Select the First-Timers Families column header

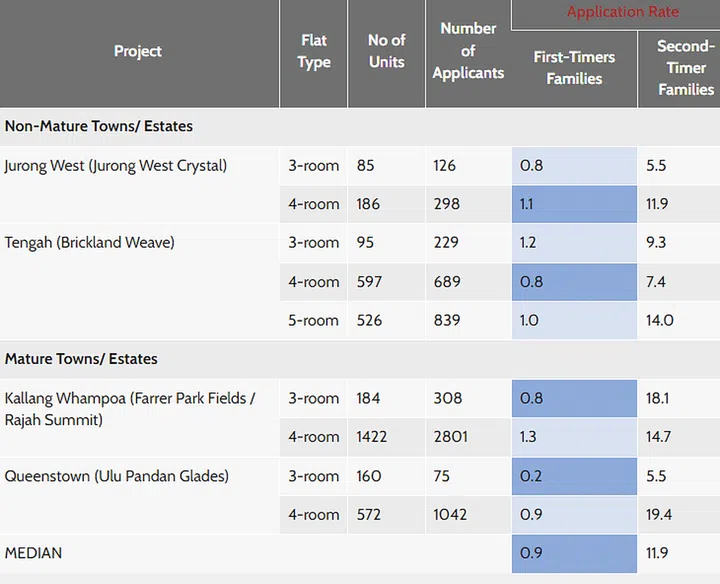574,68
